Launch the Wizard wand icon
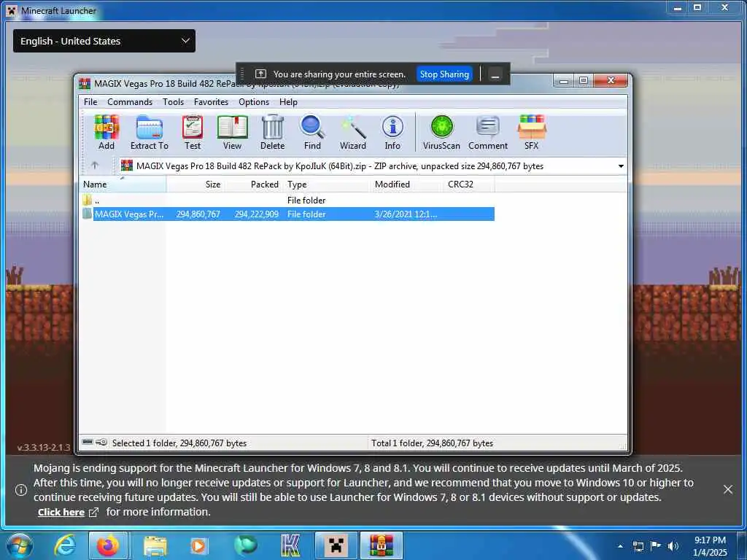Image resolution: width=747 pixels, height=560 pixels. pos(353,133)
